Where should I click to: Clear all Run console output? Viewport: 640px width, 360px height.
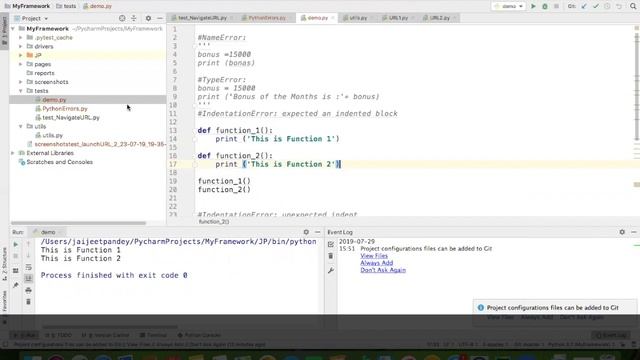pyautogui.click(x=28, y=302)
